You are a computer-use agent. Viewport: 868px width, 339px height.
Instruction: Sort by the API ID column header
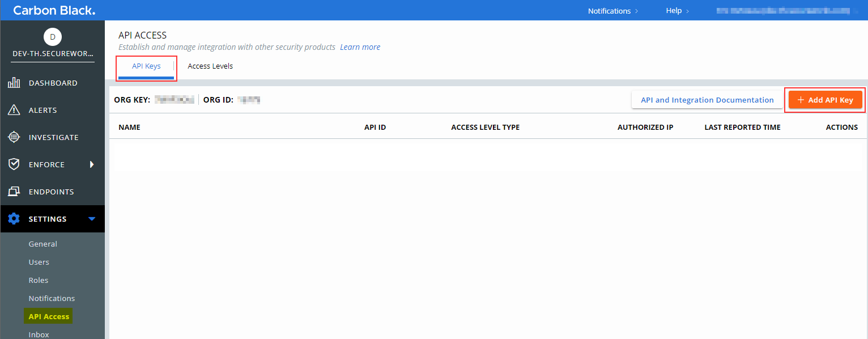coord(375,127)
